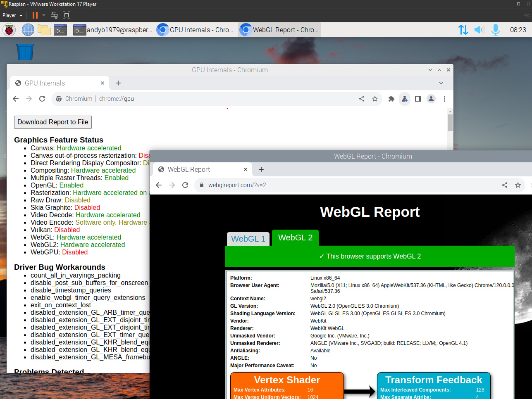Pause the virtual machine
The height and width of the screenshot is (399, 532).
35,15
